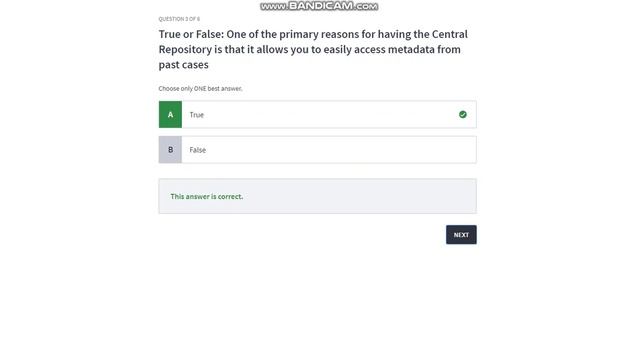Click "past cases" in the question heading

[184, 65]
